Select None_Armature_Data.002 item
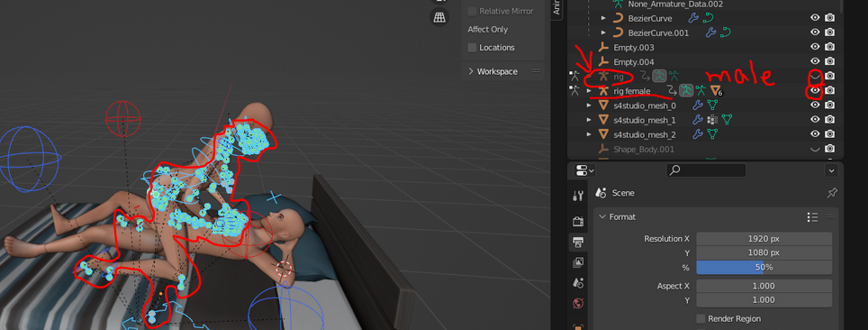Image resolution: width=868 pixels, height=330 pixels. [675, 4]
